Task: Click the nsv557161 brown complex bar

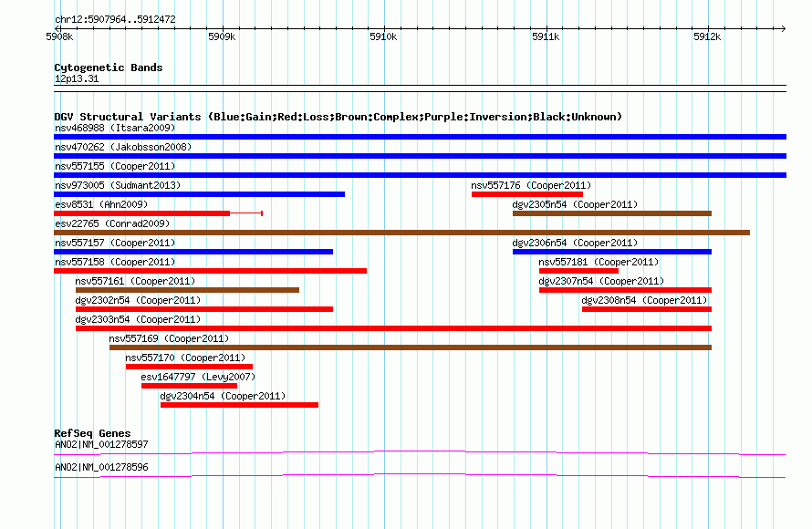Action: (187, 290)
